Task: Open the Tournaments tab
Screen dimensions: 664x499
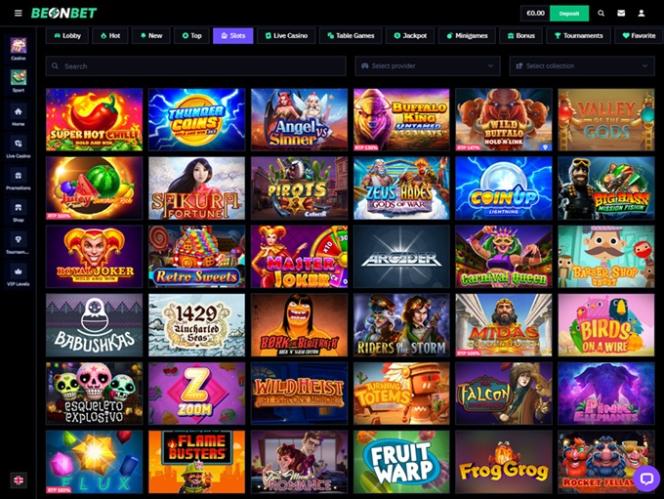Action: pos(578,36)
